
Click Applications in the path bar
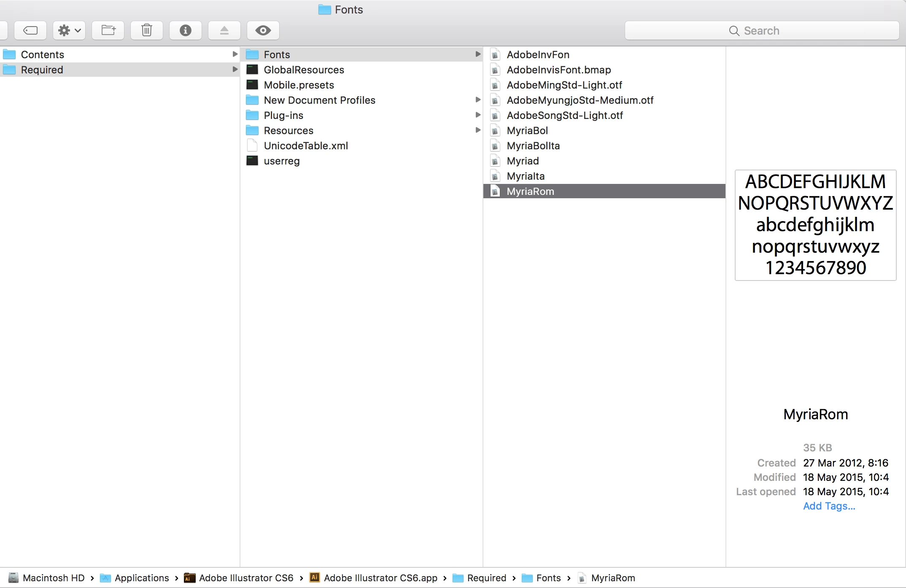[141, 578]
